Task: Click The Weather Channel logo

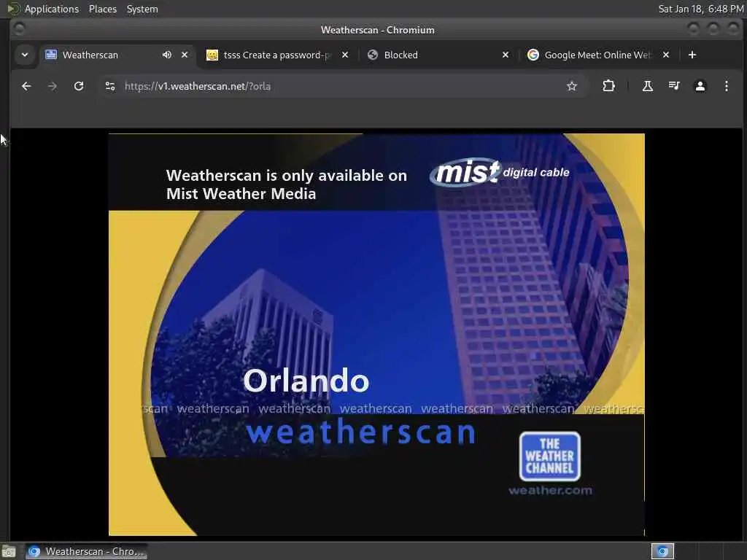Action: [x=550, y=456]
